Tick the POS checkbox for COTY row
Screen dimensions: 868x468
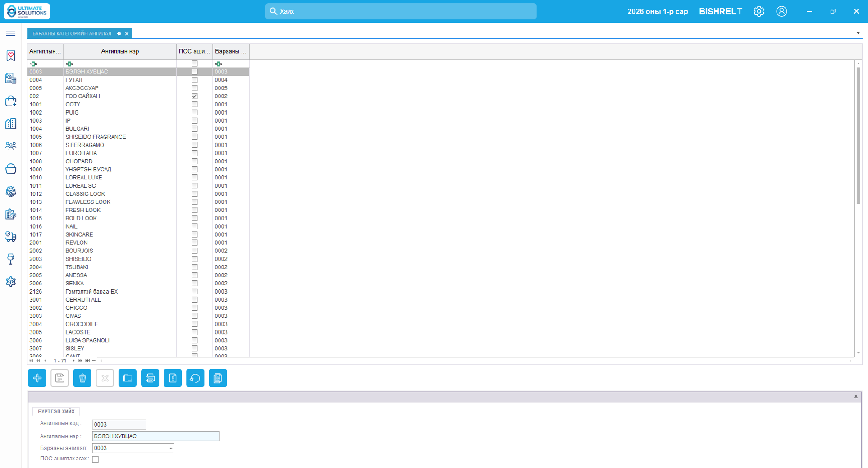point(195,104)
